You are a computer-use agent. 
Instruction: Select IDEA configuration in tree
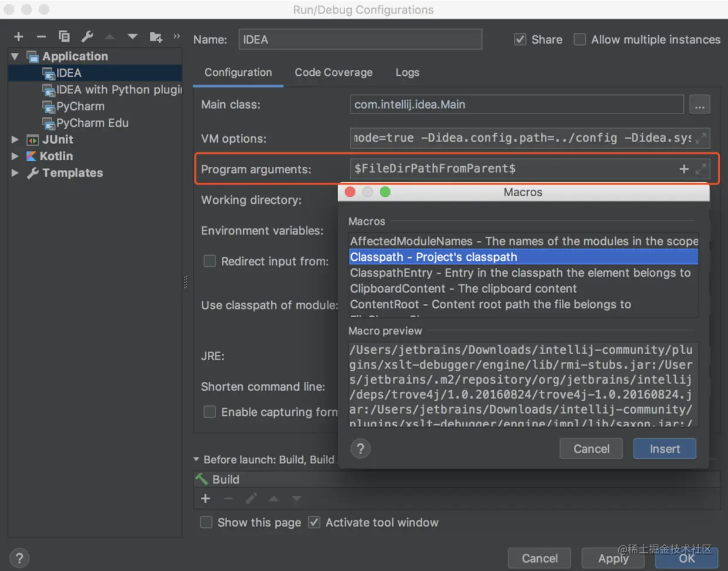tap(95, 73)
